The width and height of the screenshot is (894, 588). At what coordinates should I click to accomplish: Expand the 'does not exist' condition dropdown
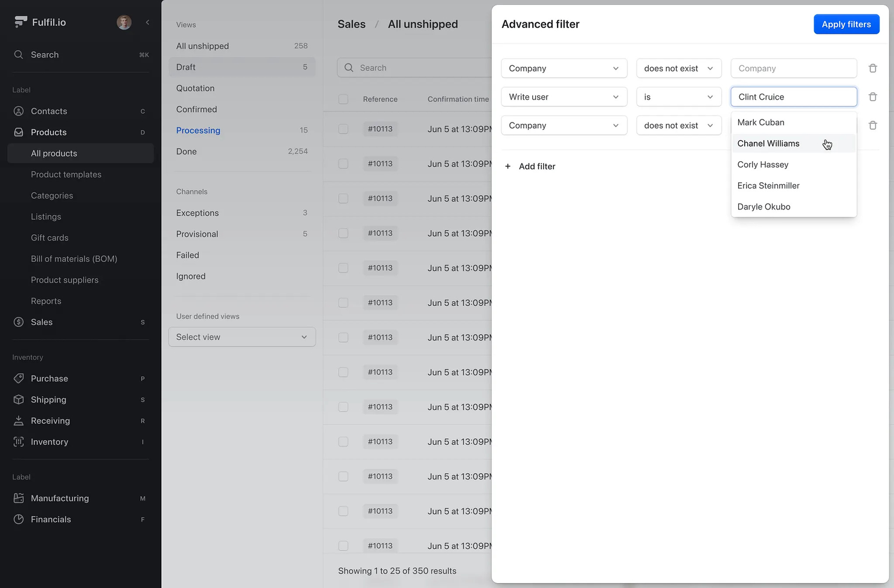pyautogui.click(x=678, y=68)
